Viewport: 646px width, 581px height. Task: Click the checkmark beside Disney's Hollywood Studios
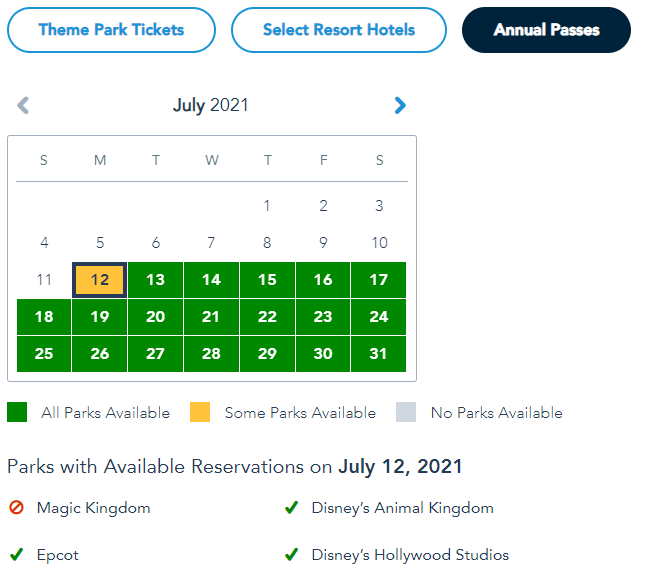click(291, 554)
